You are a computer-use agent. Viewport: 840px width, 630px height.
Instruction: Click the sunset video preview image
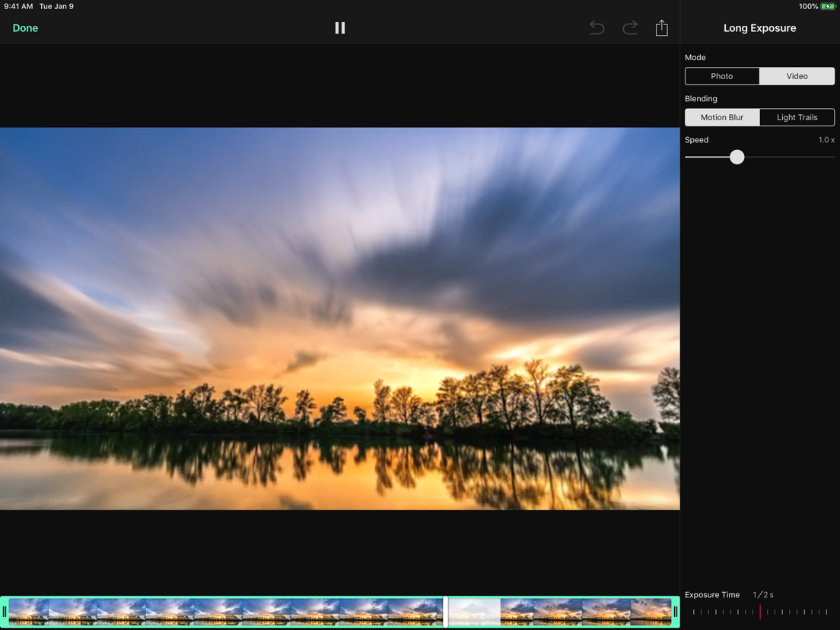[339, 318]
